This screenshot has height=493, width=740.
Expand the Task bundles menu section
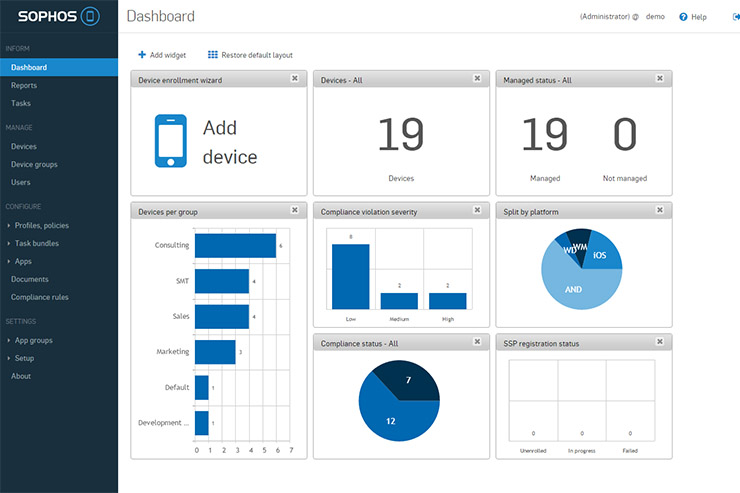point(36,243)
